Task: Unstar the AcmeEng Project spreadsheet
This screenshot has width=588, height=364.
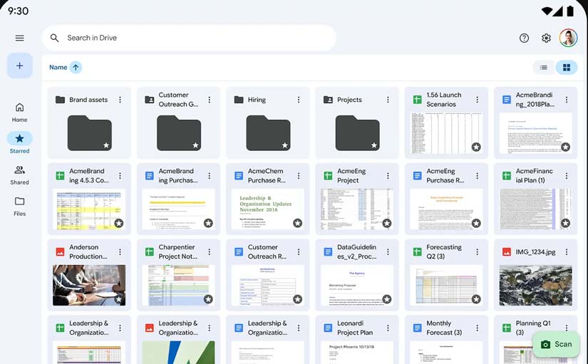Action: [387, 223]
